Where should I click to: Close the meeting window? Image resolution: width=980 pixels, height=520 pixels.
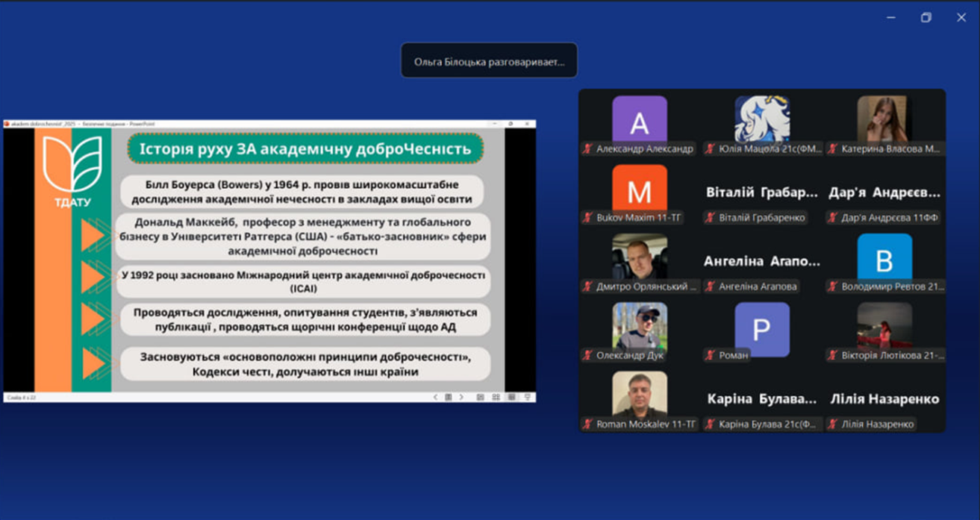pos(961,17)
